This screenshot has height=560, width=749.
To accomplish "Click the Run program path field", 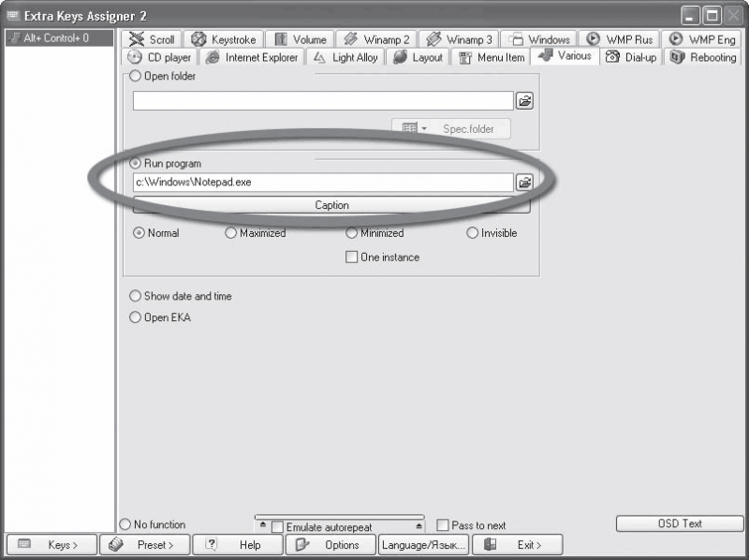I will [x=323, y=182].
